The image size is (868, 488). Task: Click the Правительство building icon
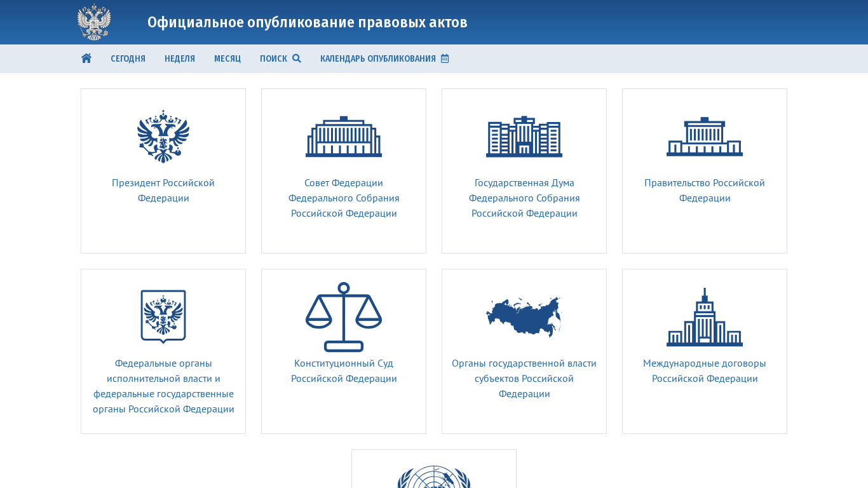(705, 137)
